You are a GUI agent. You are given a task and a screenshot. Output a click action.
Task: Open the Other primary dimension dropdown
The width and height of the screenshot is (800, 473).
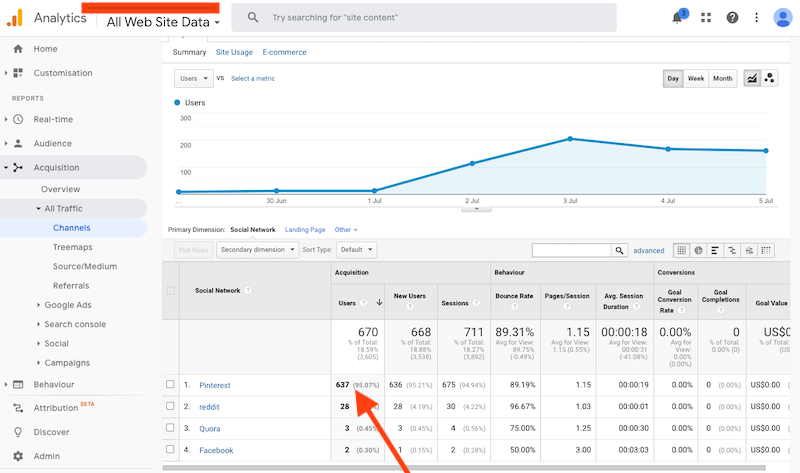point(346,230)
